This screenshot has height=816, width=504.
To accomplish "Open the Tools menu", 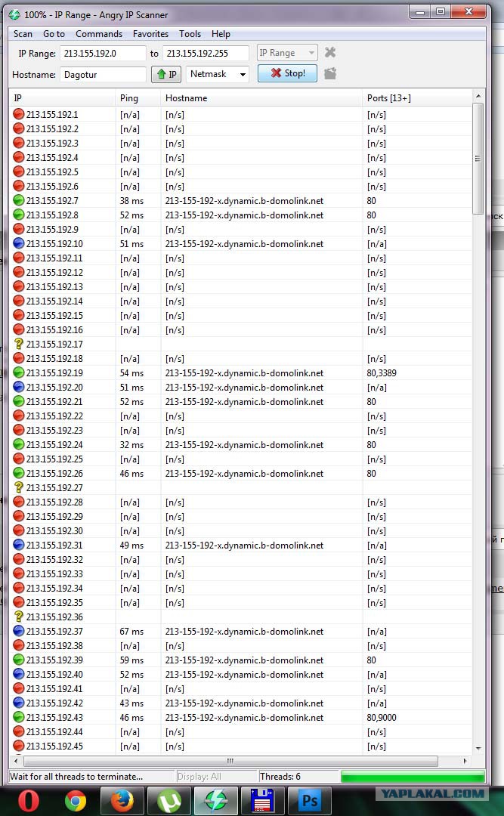I will coord(190,34).
